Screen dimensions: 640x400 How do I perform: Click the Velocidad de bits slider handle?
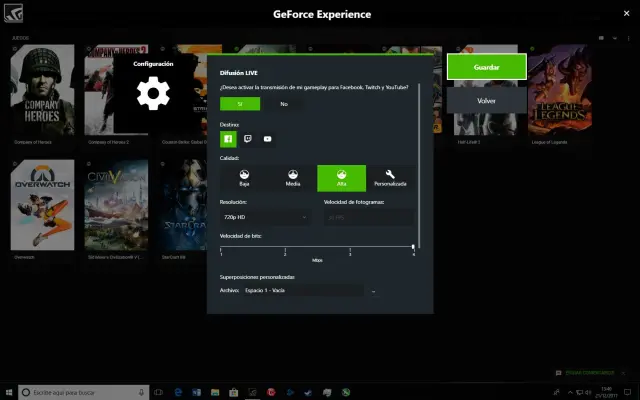(413, 247)
